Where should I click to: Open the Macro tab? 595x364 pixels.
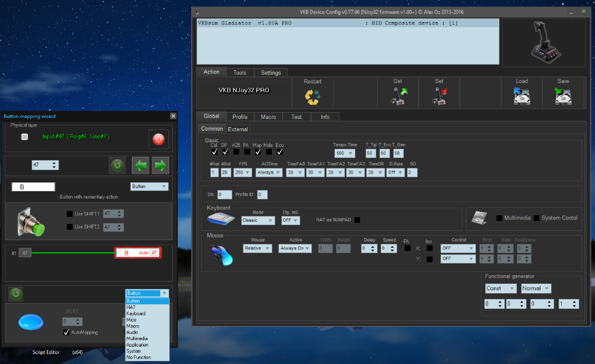coord(268,117)
